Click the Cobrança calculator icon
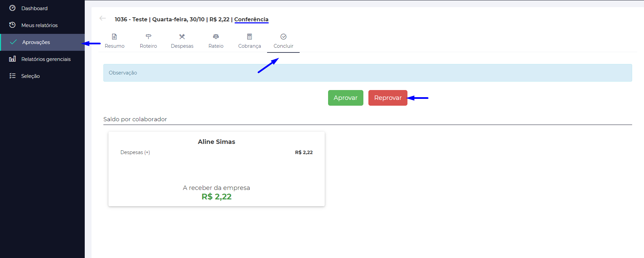 coord(249,37)
